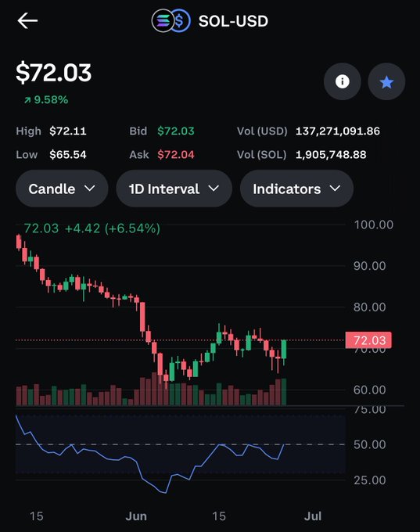
Task: Tap the 9.58% change indicator
Action: pos(46,100)
